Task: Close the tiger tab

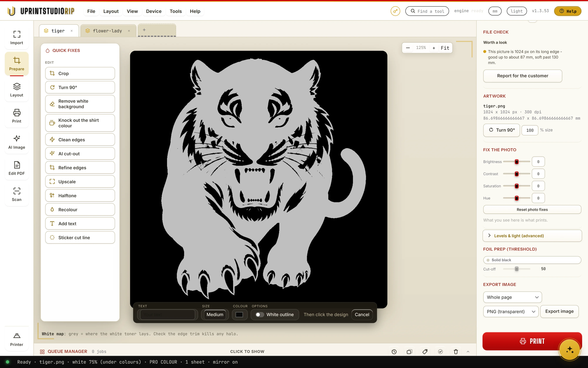Action: point(72,31)
